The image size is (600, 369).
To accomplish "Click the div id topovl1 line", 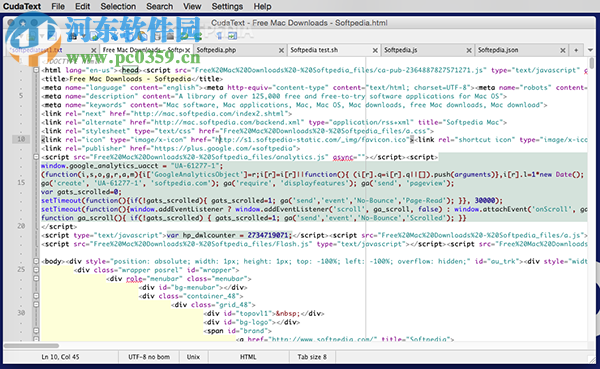I will pyautogui.click(x=264, y=313).
